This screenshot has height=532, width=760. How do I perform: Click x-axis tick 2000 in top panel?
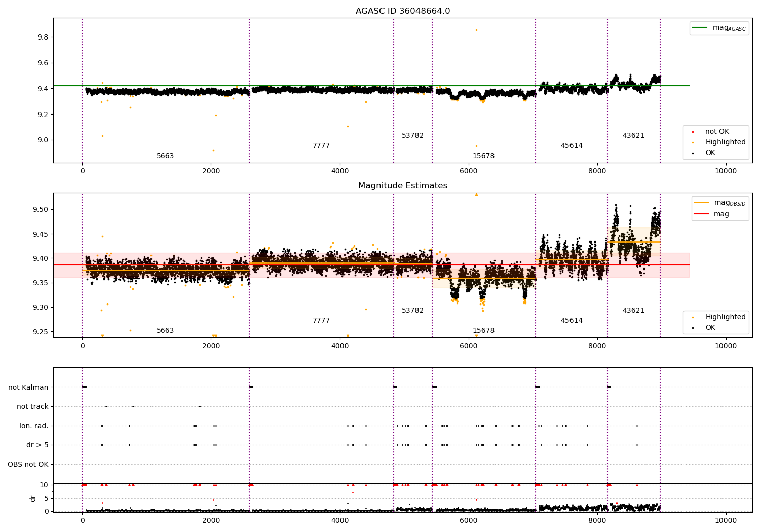point(211,171)
